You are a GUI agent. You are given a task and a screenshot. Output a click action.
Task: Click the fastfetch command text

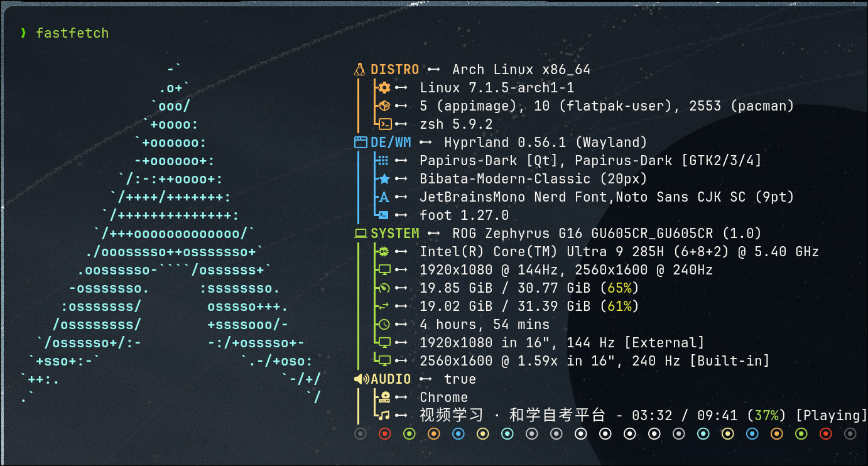pyautogui.click(x=72, y=33)
